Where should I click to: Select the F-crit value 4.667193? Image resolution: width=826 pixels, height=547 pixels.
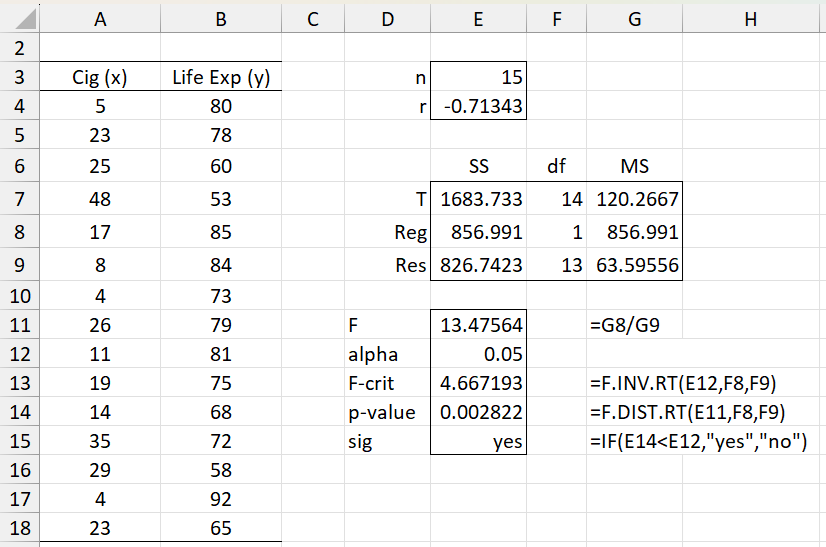(x=479, y=383)
